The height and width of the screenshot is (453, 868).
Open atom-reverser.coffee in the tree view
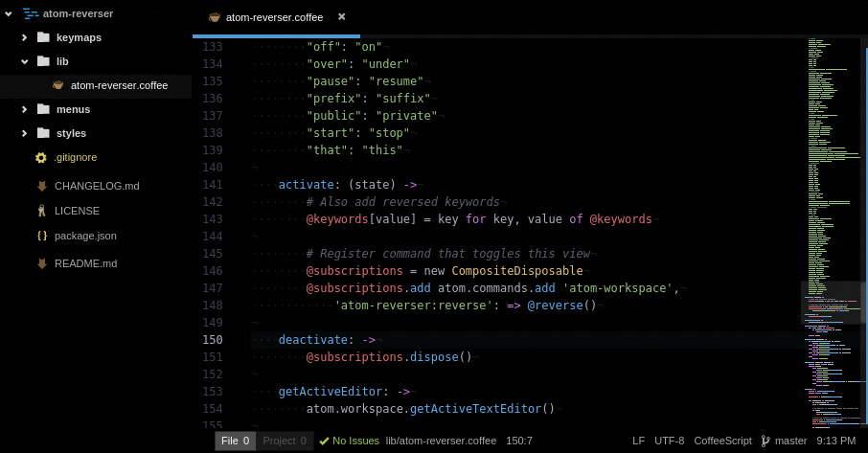pos(119,86)
